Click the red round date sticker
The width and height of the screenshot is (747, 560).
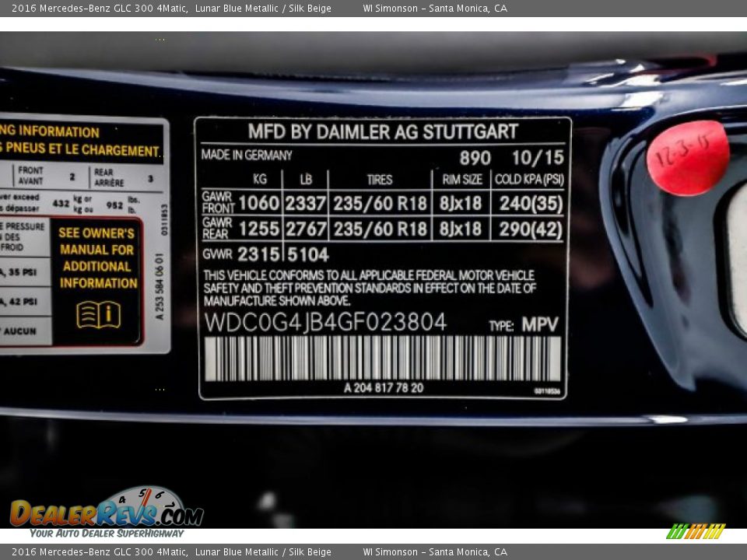click(x=687, y=158)
